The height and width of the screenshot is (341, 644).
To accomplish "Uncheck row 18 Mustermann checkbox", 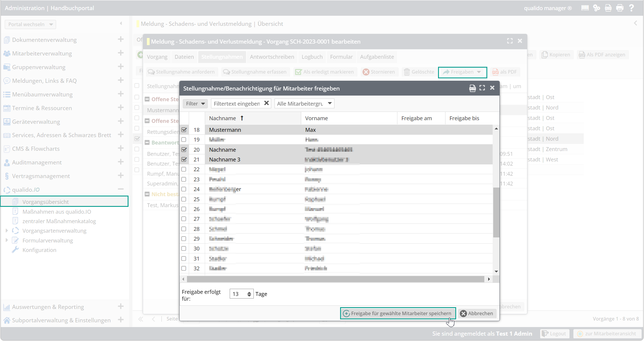I will coord(184,130).
